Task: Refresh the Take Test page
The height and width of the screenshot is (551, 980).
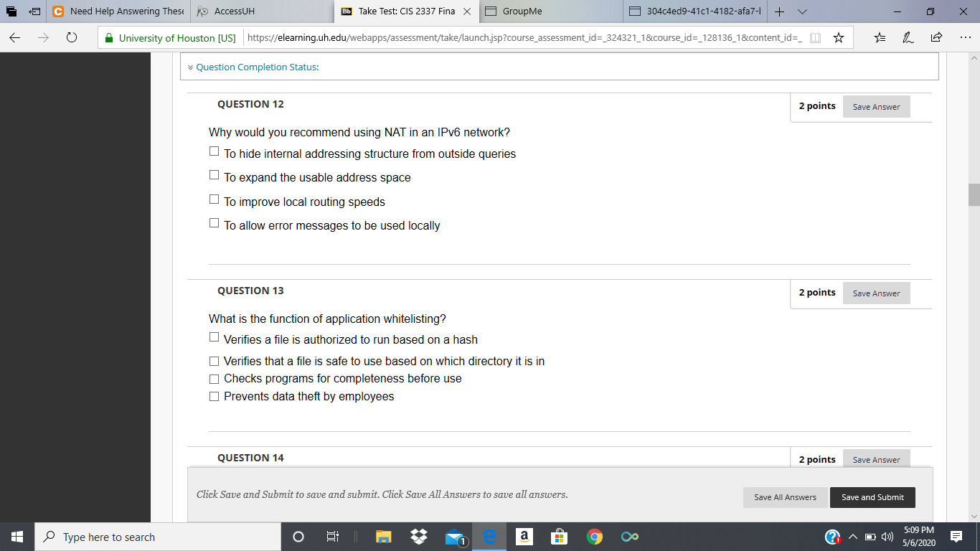Action: (70, 37)
